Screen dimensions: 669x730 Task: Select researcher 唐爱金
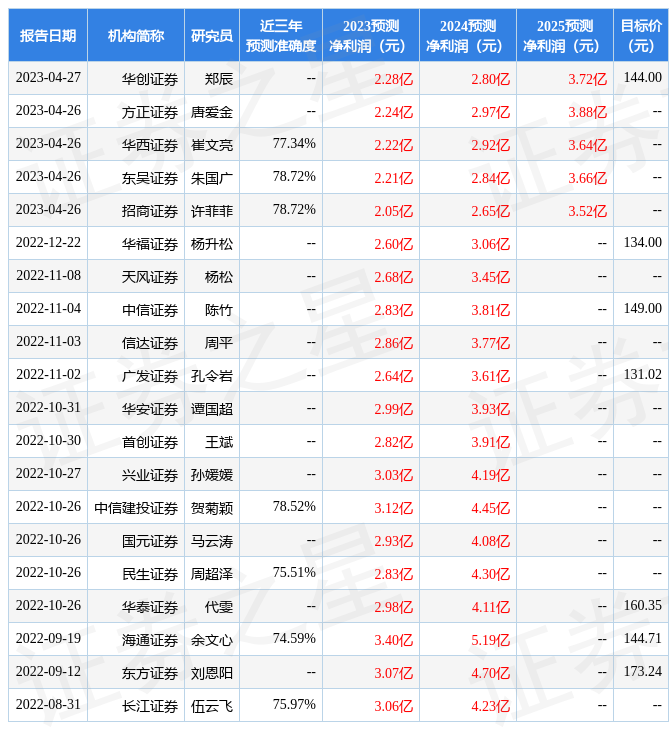coord(212,112)
